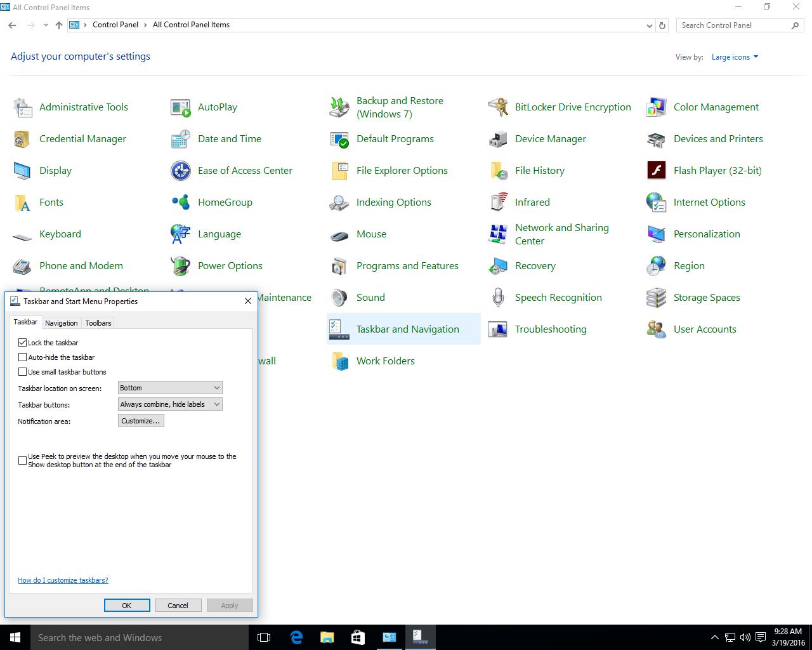Screen dimensions: 812x650
Task: Open the Flash Player (32-bit) icon
Action: 657,171
